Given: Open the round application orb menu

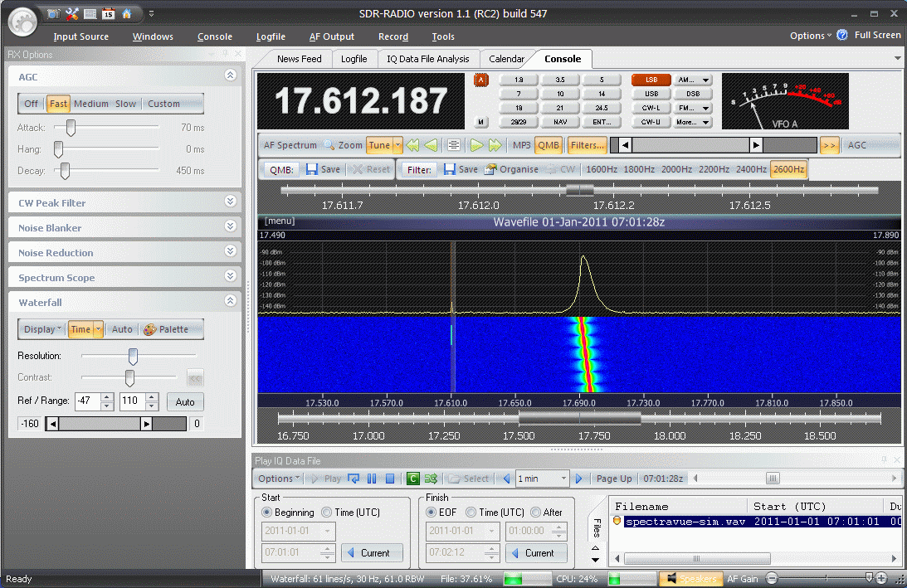Looking at the screenshot, I should [x=23, y=22].
